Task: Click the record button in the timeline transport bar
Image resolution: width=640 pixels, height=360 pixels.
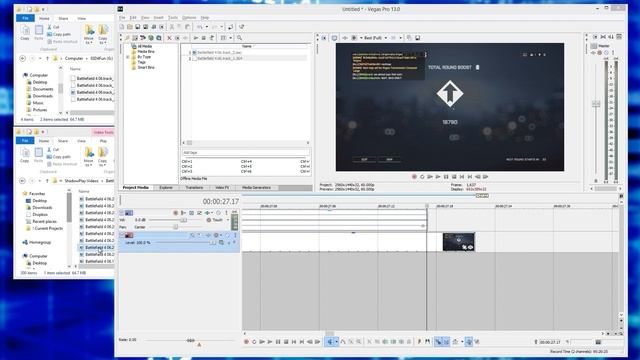Action: point(246,342)
